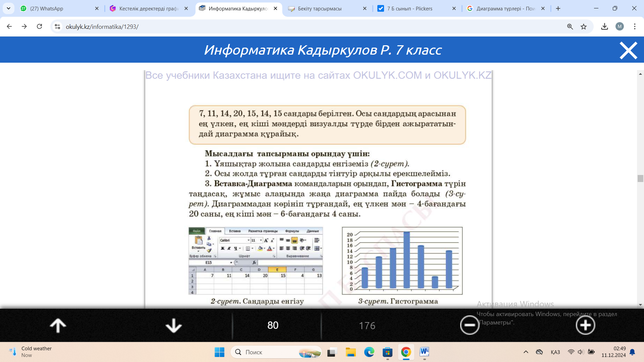Zoom out with the minus circle icon
The width and height of the screenshot is (644, 362).
click(x=469, y=325)
